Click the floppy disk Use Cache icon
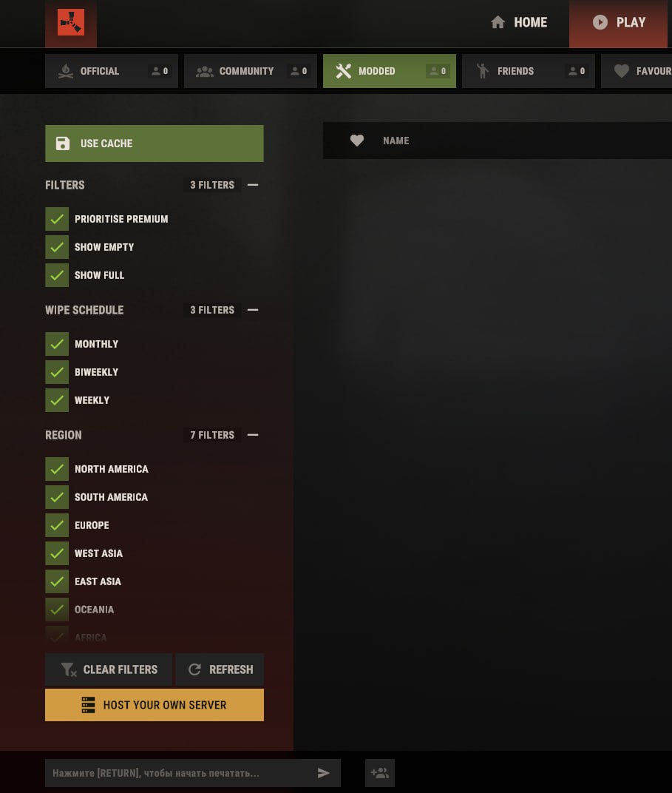The image size is (672, 793). click(x=63, y=144)
